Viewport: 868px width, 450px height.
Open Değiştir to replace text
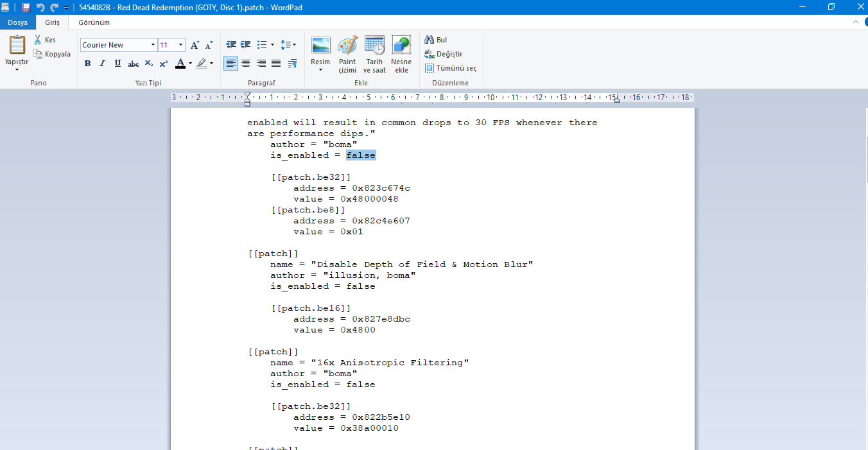(x=444, y=54)
